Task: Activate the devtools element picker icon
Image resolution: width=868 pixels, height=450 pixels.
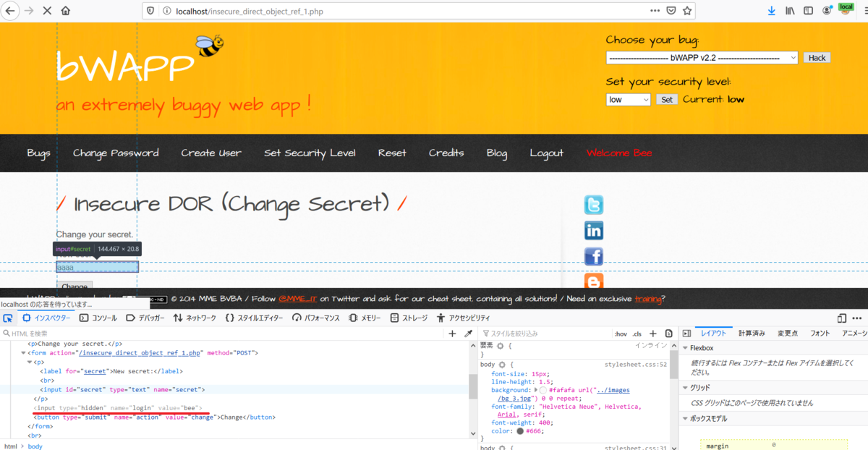Action: click(x=8, y=318)
